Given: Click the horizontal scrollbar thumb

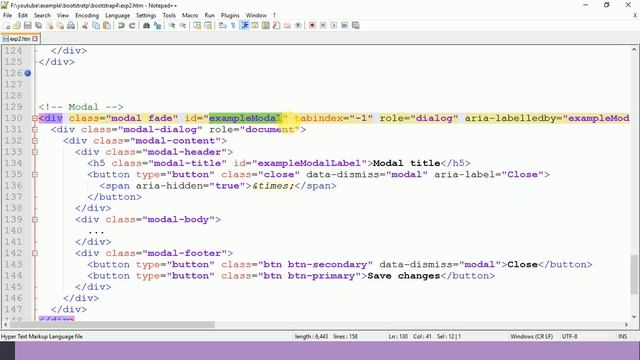Looking at the screenshot, I should (x=112, y=324).
